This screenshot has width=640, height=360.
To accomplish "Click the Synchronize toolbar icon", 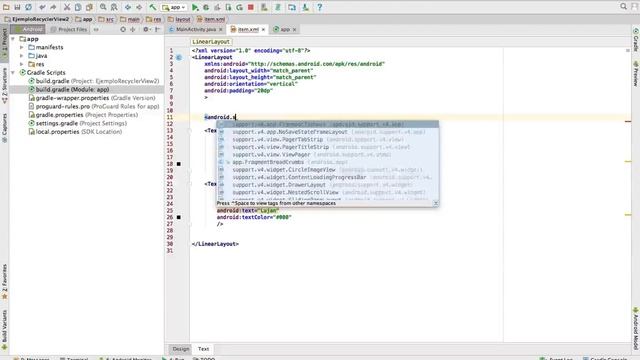I will [28, 7].
